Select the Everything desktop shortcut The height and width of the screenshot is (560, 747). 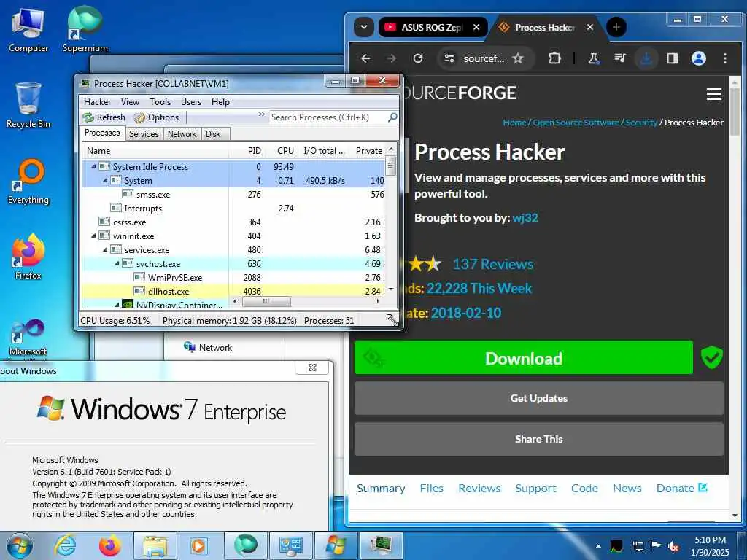[28, 182]
